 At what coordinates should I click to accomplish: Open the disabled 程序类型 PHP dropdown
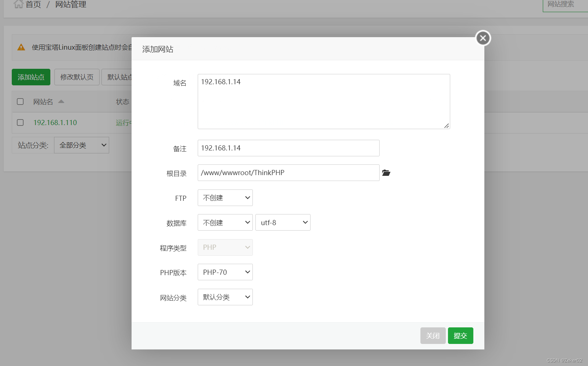(x=225, y=247)
